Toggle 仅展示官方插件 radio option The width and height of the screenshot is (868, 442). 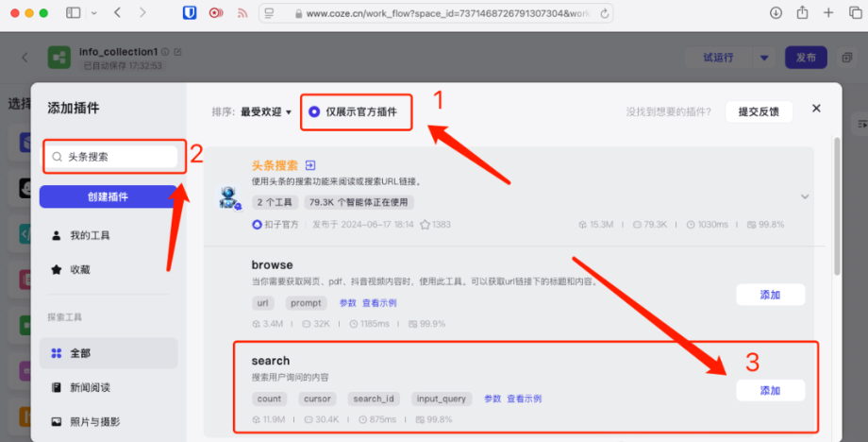(314, 111)
